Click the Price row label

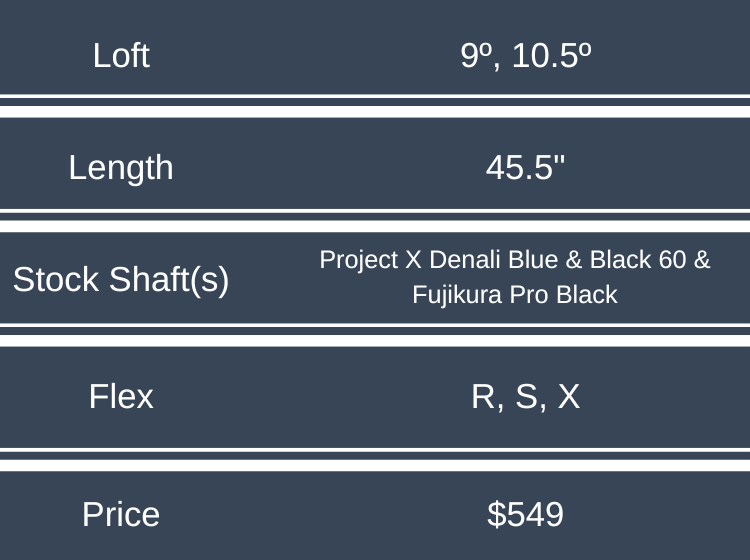(x=121, y=514)
